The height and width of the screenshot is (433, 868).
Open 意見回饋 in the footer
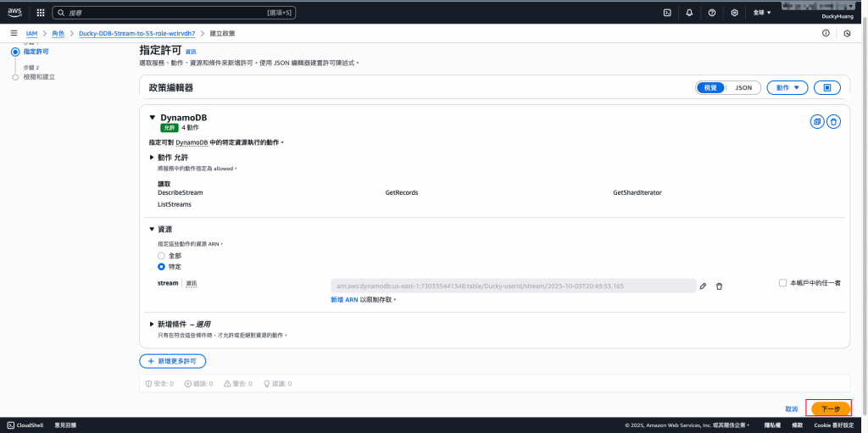[65, 425]
